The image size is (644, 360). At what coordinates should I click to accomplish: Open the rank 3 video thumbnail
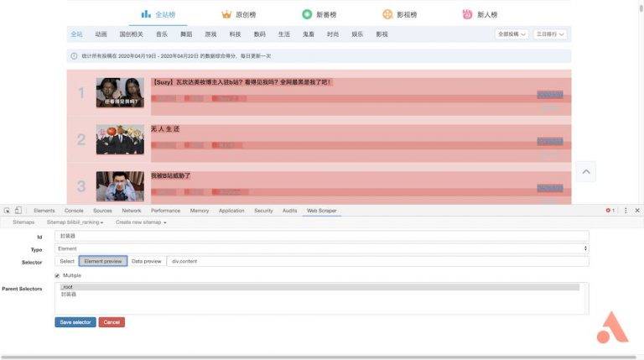click(120, 186)
